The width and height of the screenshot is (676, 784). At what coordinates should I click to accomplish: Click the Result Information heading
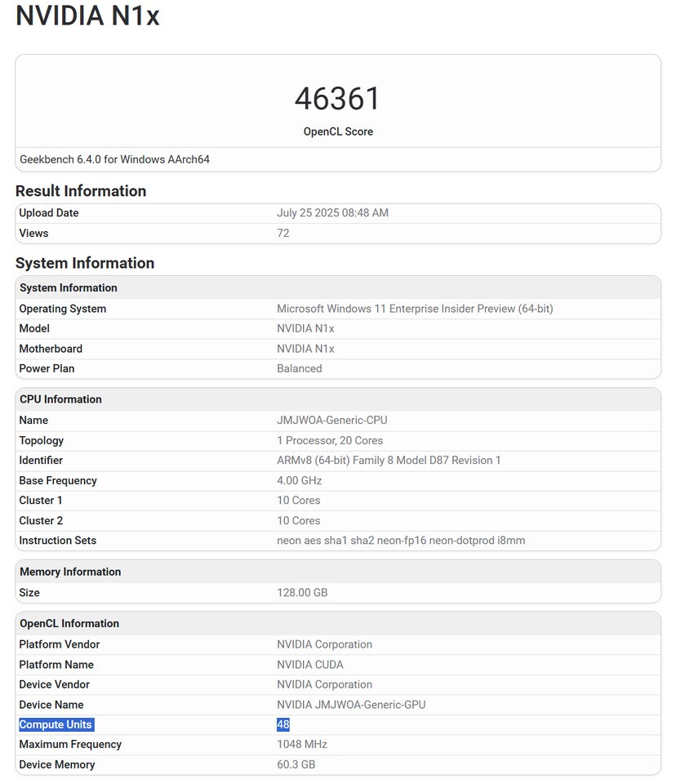(79, 191)
